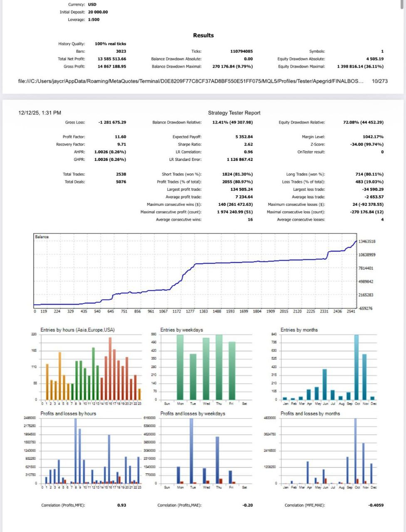
Task: Select the Profit Factor value 11.60
Action: (x=120, y=137)
